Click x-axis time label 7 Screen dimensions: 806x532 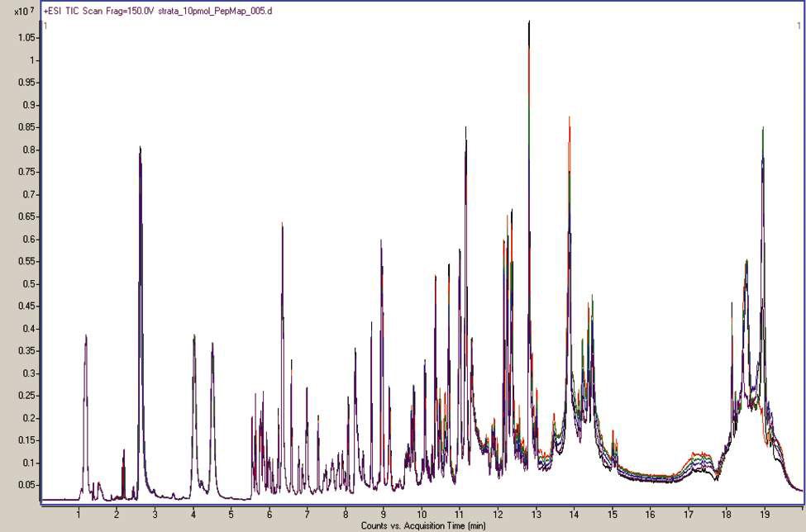point(308,515)
